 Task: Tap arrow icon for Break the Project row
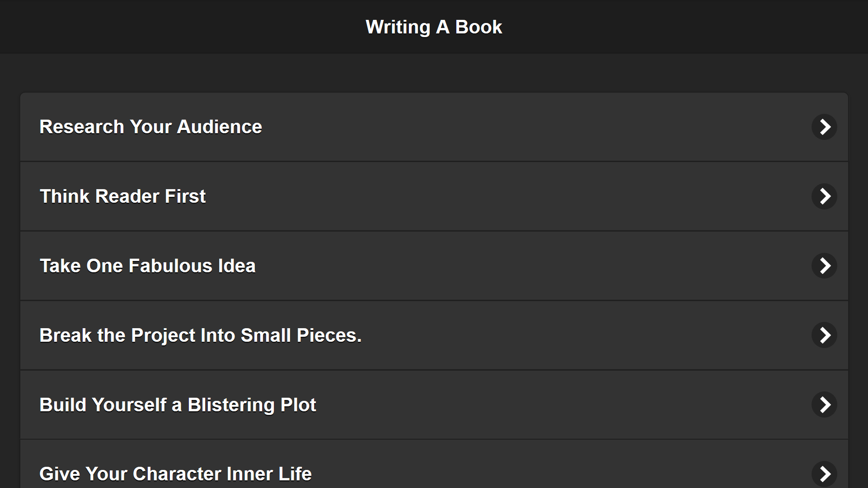coord(824,335)
